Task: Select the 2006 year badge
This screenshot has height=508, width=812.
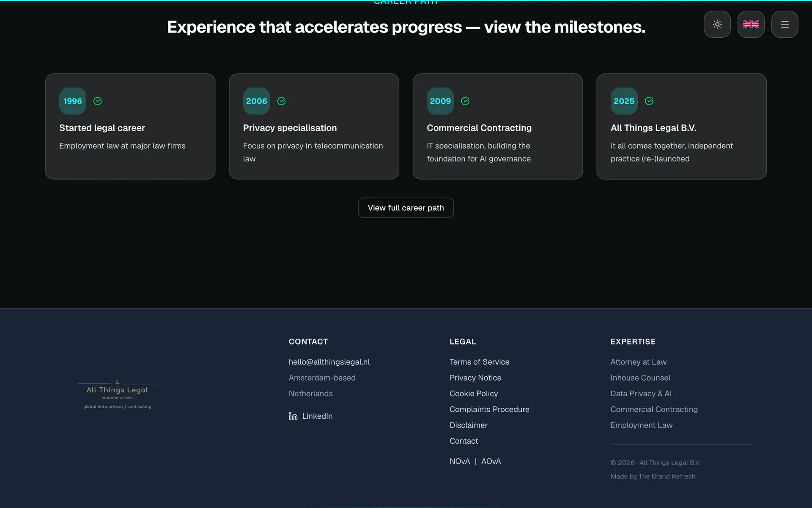Action: pyautogui.click(x=256, y=101)
